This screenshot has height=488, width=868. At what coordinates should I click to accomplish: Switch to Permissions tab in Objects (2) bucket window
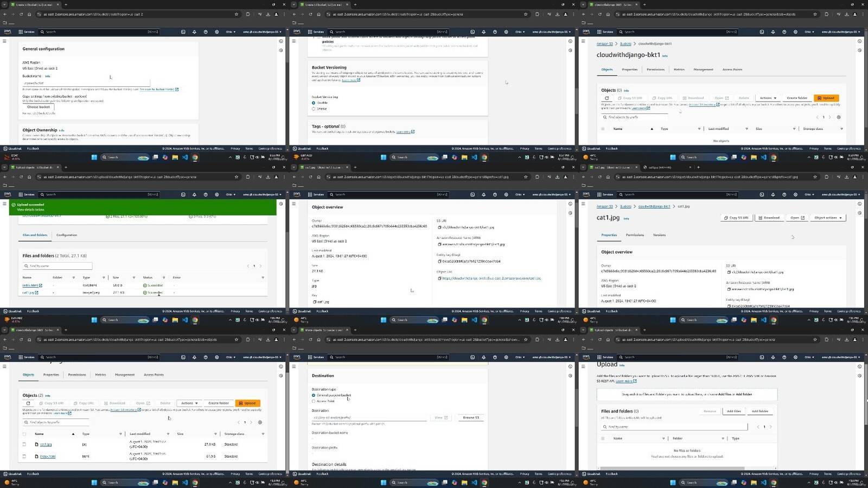pyautogui.click(x=76, y=375)
